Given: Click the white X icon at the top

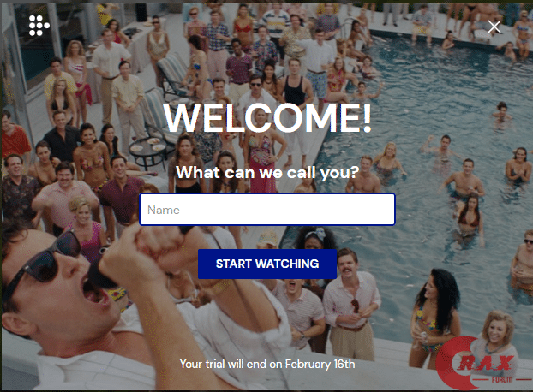Looking at the screenshot, I should [x=494, y=27].
